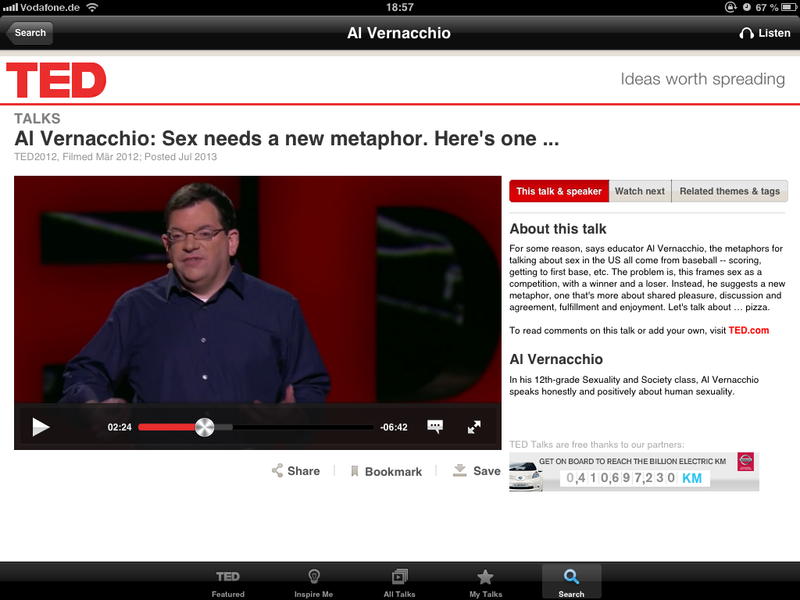Image resolution: width=800 pixels, height=600 pixels.
Task: Click the TED logo
Action: [x=56, y=80]
